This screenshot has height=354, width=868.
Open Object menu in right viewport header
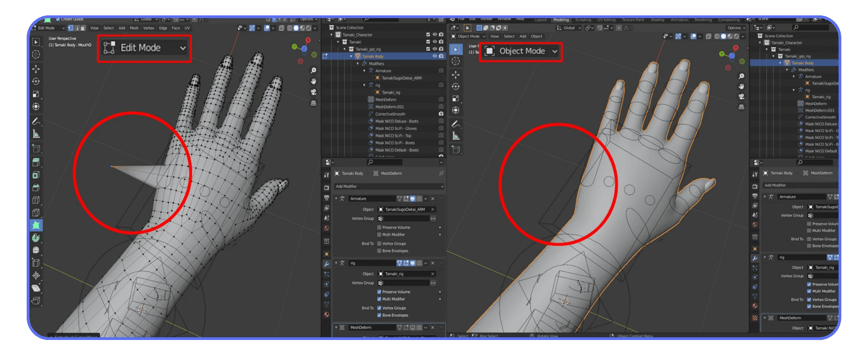coord(537,37)
